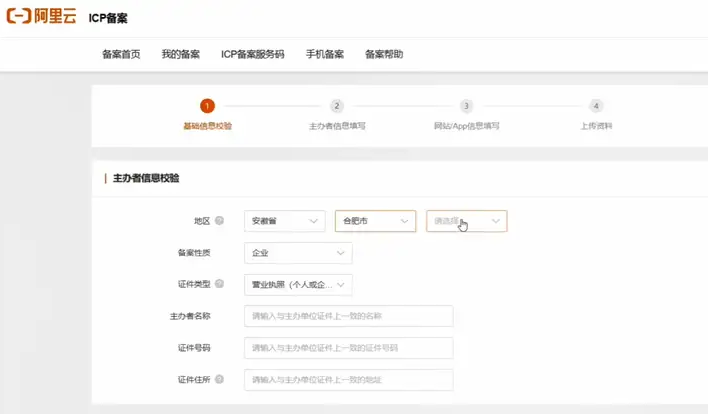Focus the 主办者名称 input field
The height and width of the screenshot is (414, 708).
click(348, 316)
